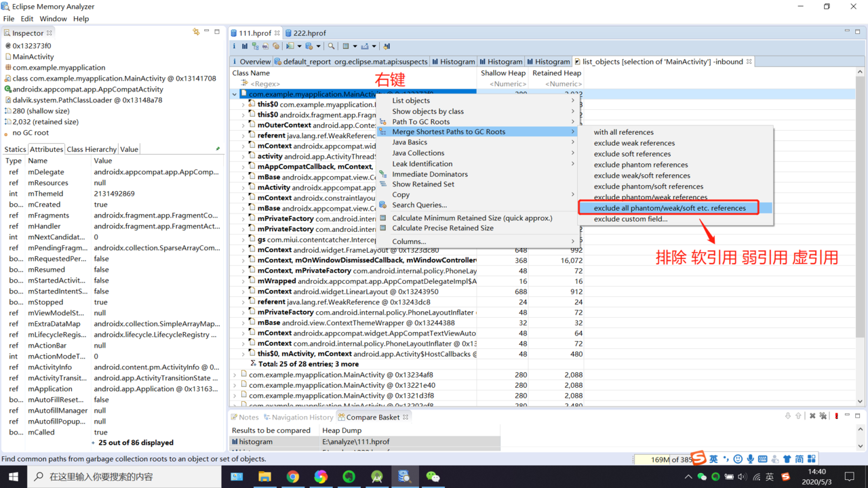Click red Compare results icon in basket

(x=837, y=415)
